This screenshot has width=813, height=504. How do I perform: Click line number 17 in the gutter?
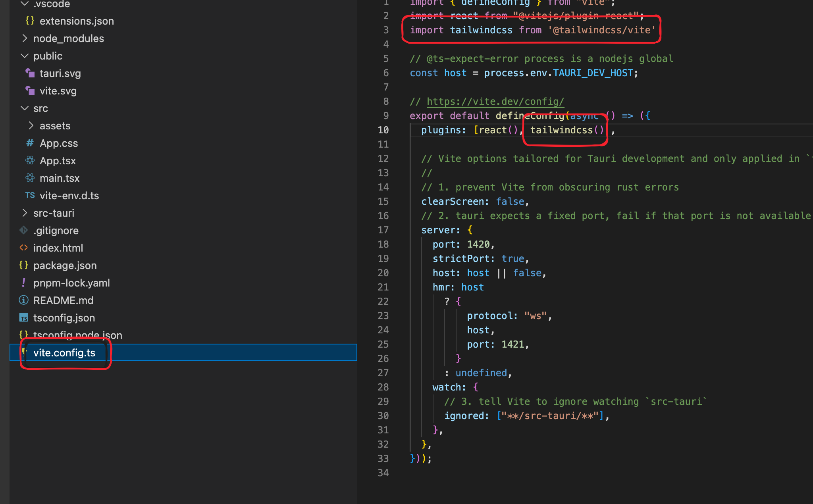click(383, 230)
